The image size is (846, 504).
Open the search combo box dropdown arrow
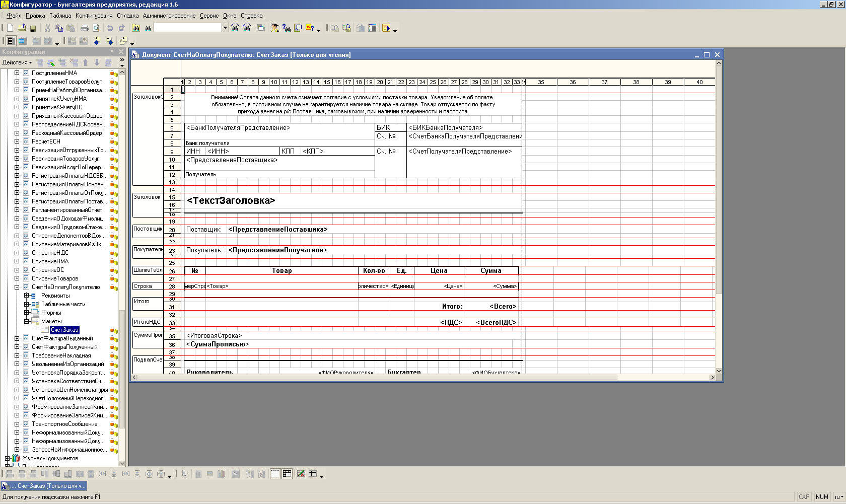(x=225, y=28)
